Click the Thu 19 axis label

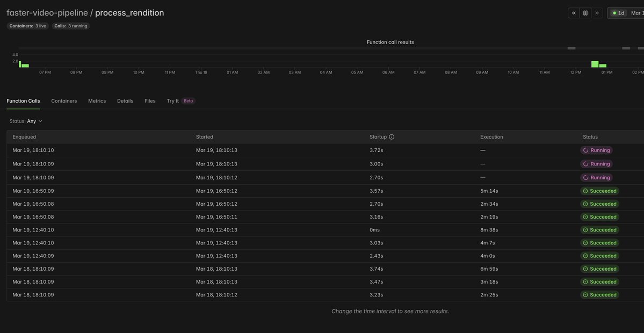201,73
